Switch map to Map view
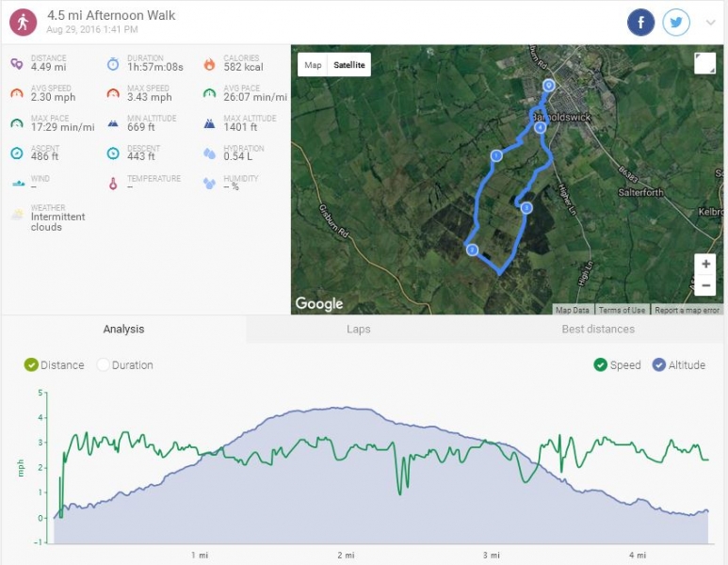Image resolution: width=728 pixels, height=565 pixels. point(313,65)
